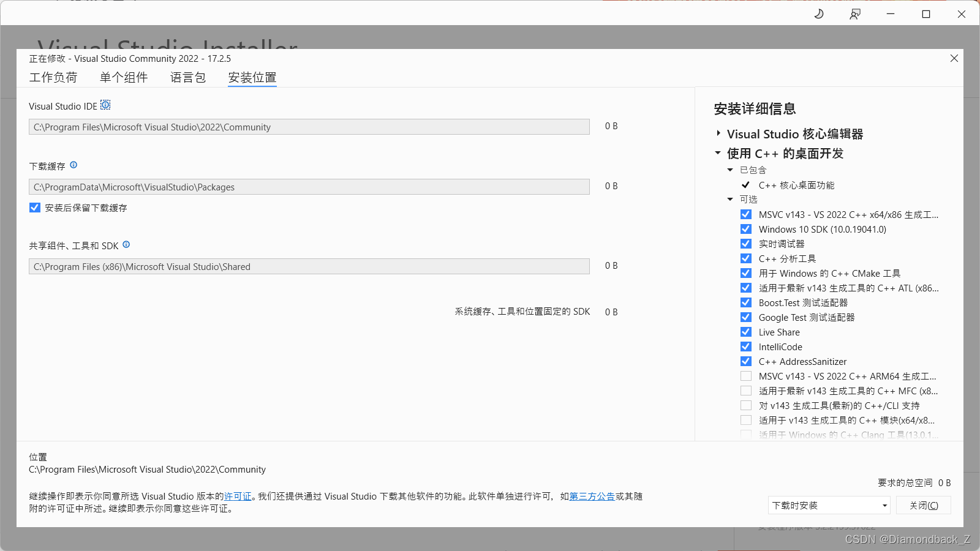
Task: Expand Visual Studio 核心编辑器 section
Action: (x=718, y=133)
